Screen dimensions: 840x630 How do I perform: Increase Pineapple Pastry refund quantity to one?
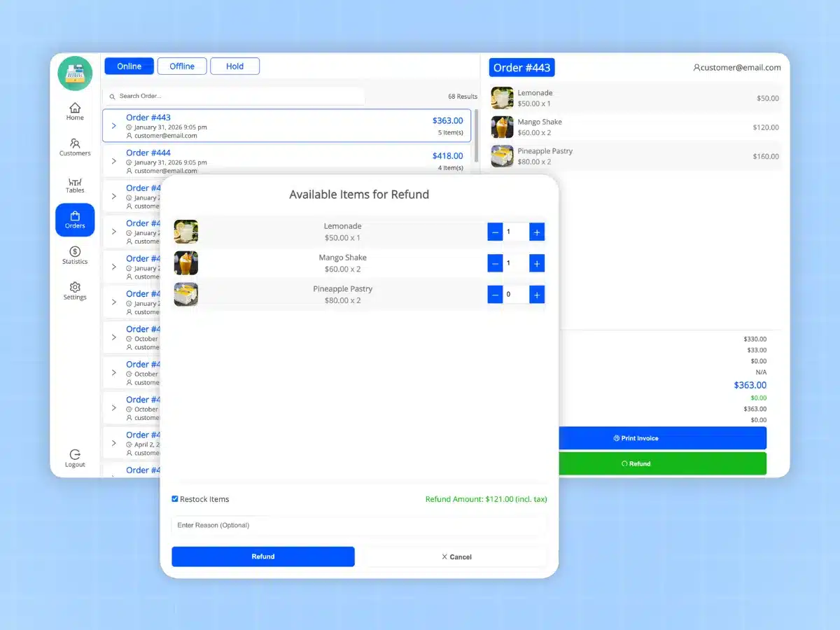click(x=537, y=294)
